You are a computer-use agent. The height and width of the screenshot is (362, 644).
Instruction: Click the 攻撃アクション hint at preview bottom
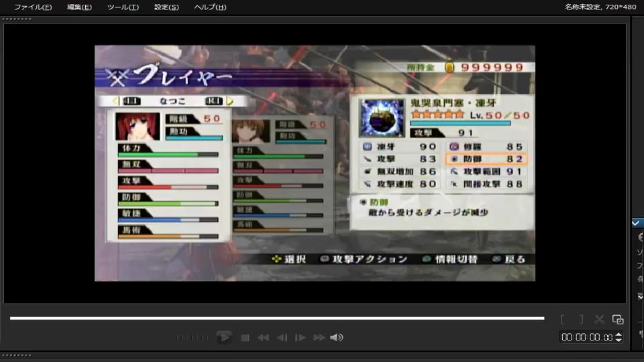click(364, 259)
